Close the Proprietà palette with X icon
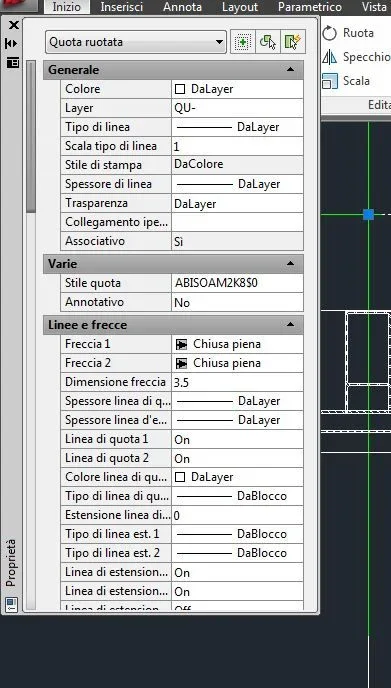This screenshot has width=391, height=688. [14, 25]
